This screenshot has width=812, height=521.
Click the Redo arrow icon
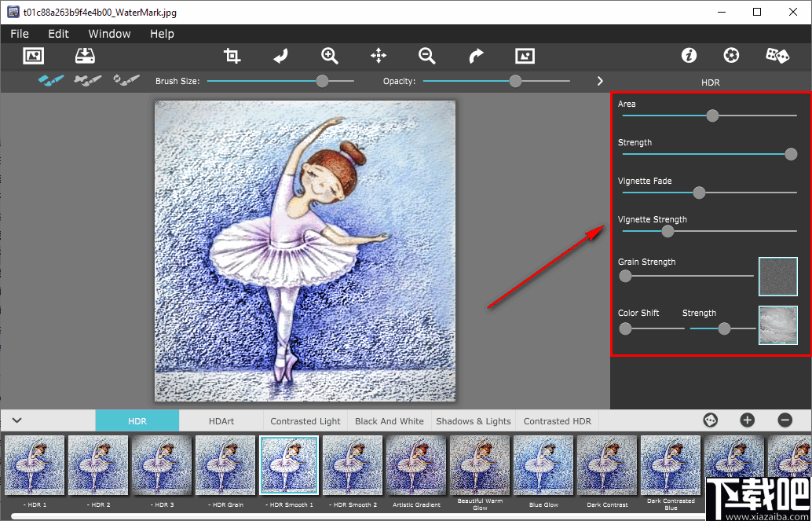476,56
